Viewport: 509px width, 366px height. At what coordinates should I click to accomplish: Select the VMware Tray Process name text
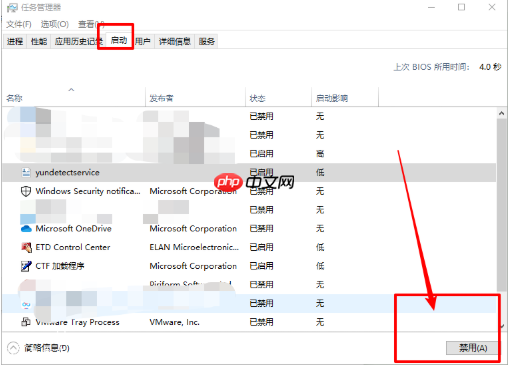point(77,322)
